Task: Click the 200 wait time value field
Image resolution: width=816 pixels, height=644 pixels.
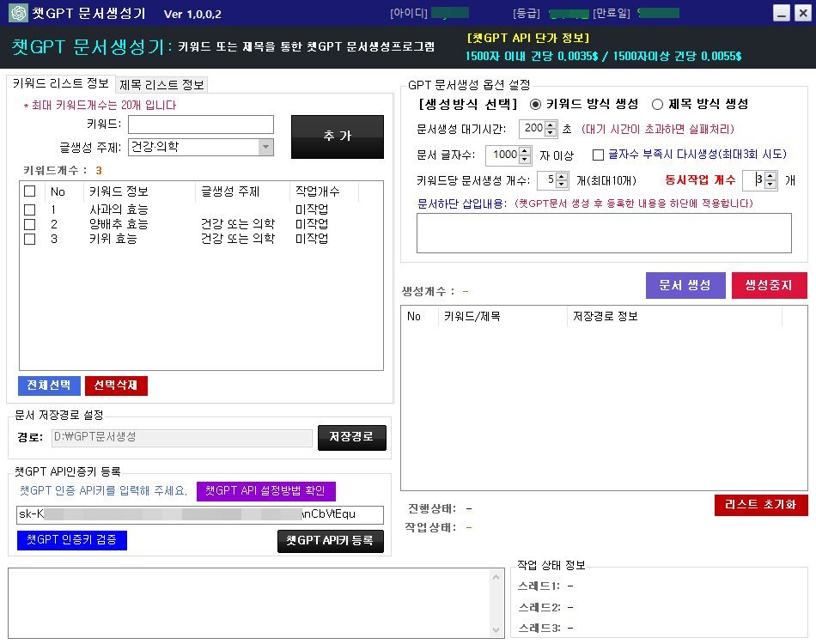Action: tap(533, 129)
